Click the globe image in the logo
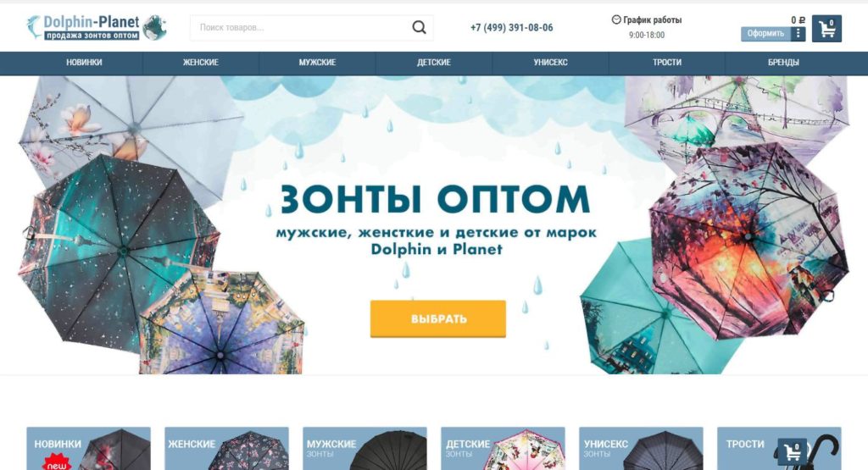Viewport: 868px width, 470px height. (x=154, y=28)
